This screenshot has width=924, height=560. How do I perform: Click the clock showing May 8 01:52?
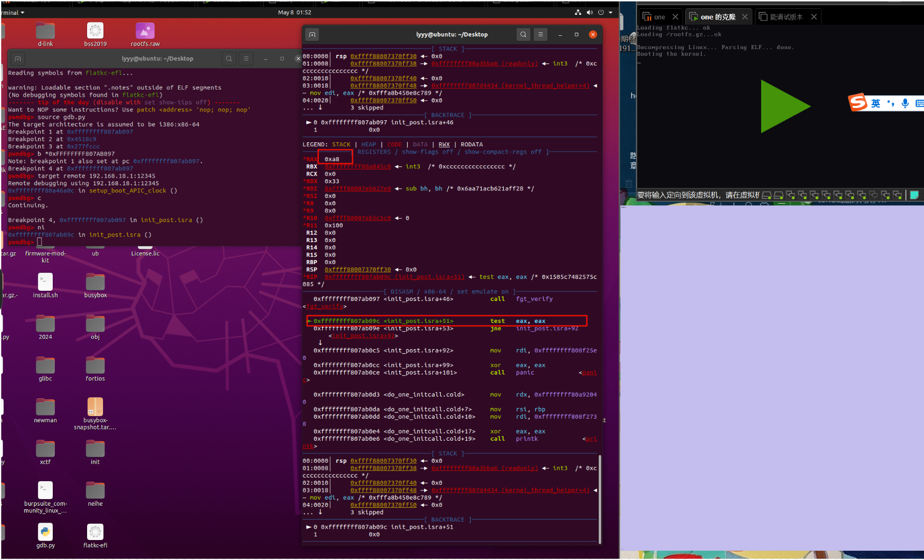(295, 12)
